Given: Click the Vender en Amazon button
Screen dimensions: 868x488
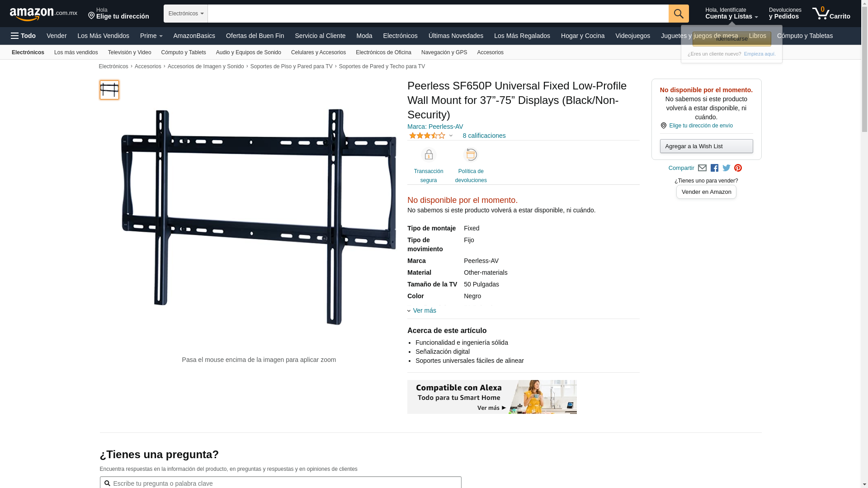Looking at the screenshot, I should pyautogui.click(x=706, y=192).
